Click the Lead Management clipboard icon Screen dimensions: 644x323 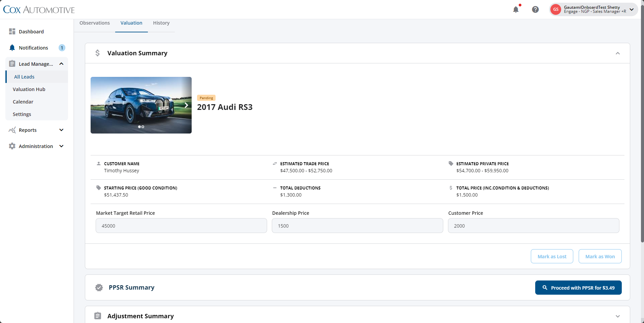point(12,64)
